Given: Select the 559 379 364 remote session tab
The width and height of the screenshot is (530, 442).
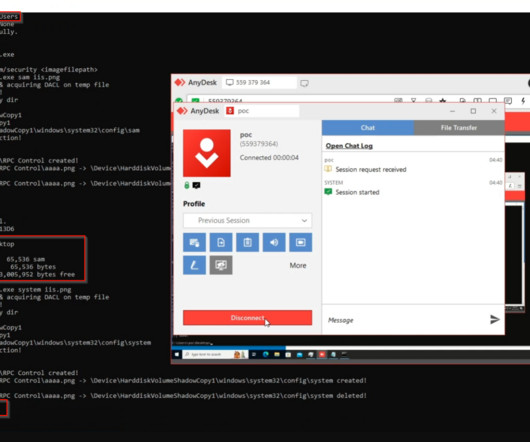Looking at the screenshot, I should tap(259, 82).
